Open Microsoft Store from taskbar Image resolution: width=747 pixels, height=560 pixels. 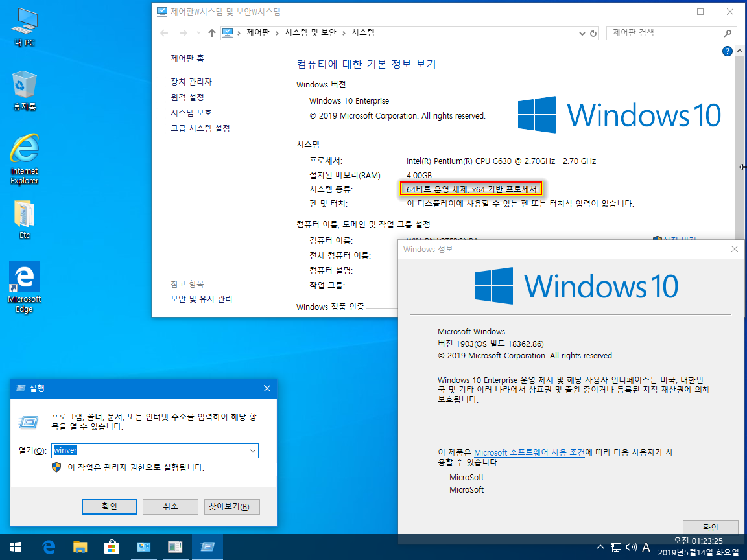pyautogui.click(x=112, y=547)
